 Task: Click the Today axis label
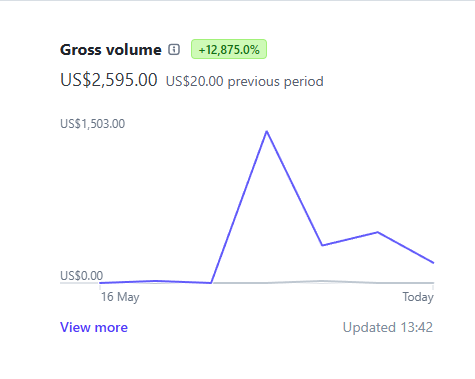(418, 297)
